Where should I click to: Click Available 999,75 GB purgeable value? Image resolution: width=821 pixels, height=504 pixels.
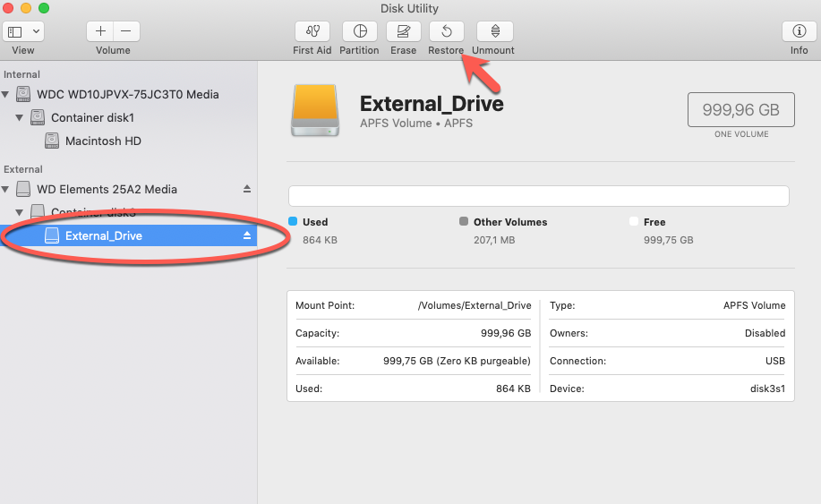click(x=457, y=361)
